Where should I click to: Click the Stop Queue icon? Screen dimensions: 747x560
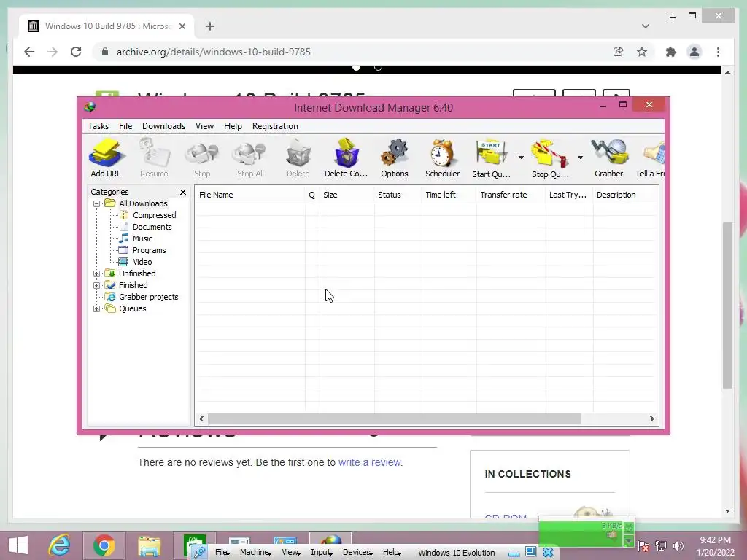click(x=550, y=158)
